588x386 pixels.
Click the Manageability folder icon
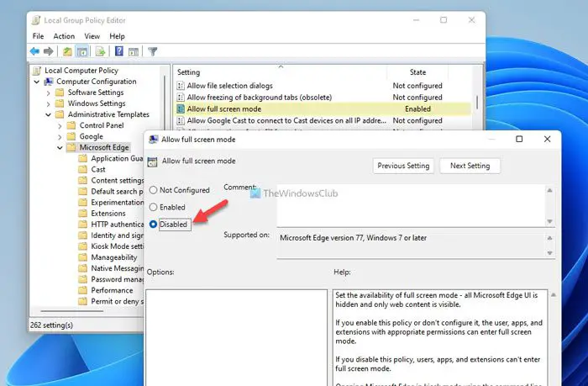click(83, 257)
